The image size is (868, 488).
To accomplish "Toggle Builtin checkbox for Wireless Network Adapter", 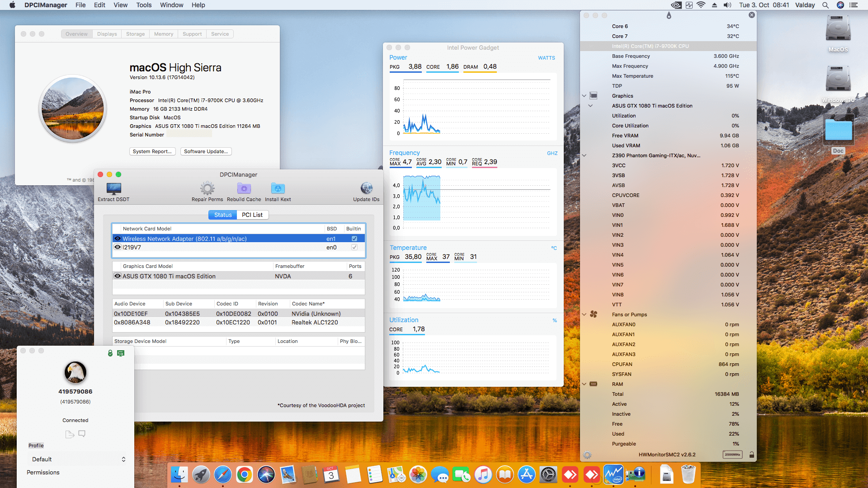I will pyautogui.click(x=354, y=239).
